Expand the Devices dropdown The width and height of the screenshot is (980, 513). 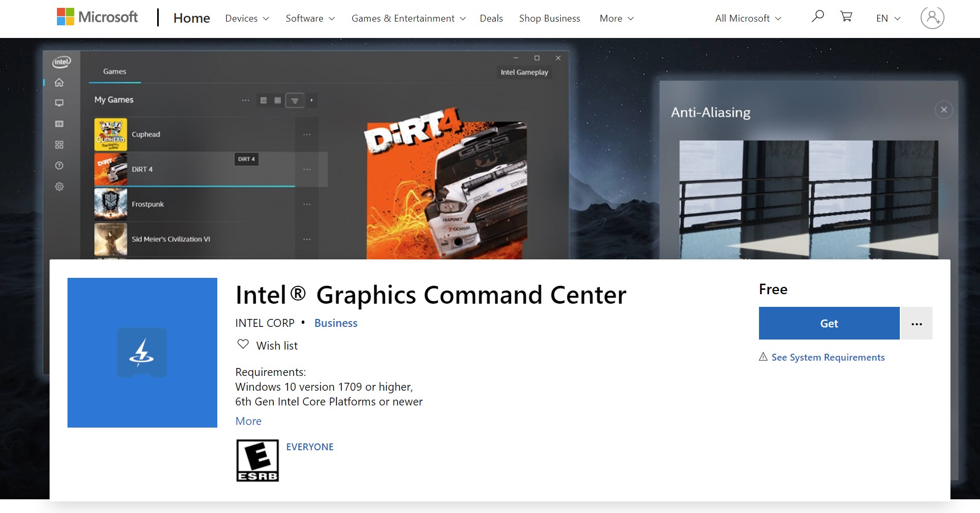tap(246, 18)
